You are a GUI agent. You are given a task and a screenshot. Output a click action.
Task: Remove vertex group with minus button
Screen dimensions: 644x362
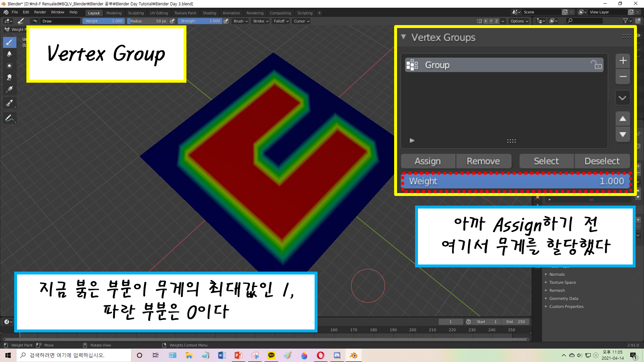[x=623, y=77]
